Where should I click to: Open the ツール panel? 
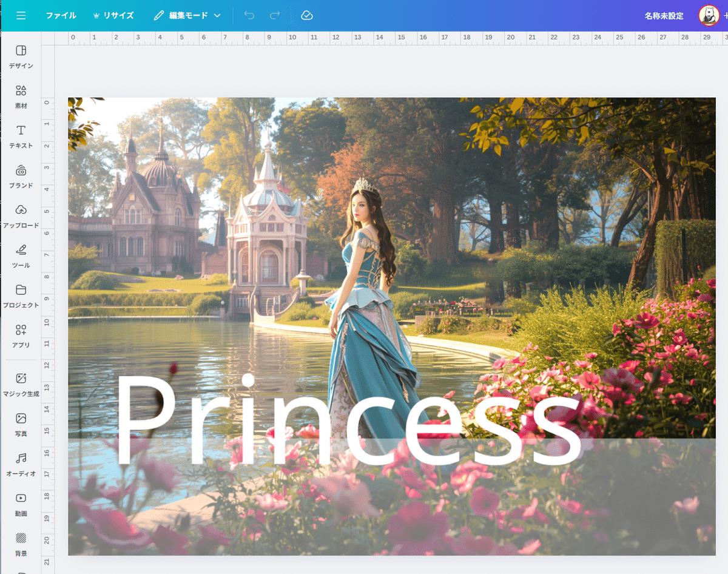point(21,257)
